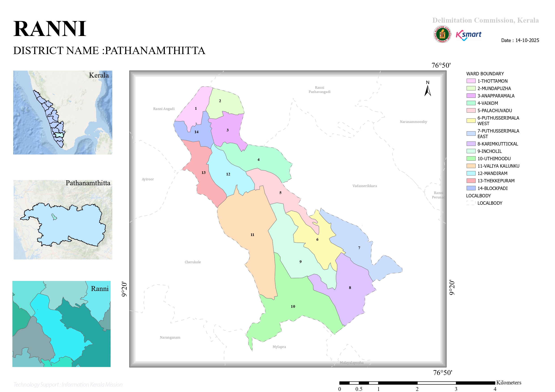Click the Ranni Pazhavangadi neighbor label
This screenshot has height=392, width=555.
(320, 90)
